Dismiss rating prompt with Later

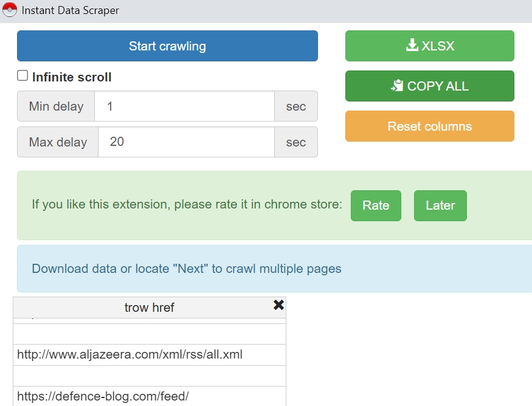click(440, 205)
